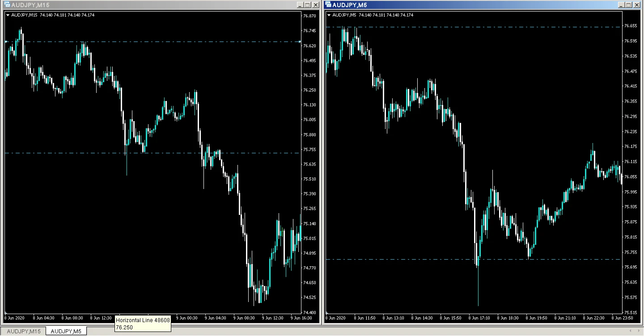Click the AUDJPY,M15 window chart icon
Screen dimensions: 644x336
click(x=5, y=5)
